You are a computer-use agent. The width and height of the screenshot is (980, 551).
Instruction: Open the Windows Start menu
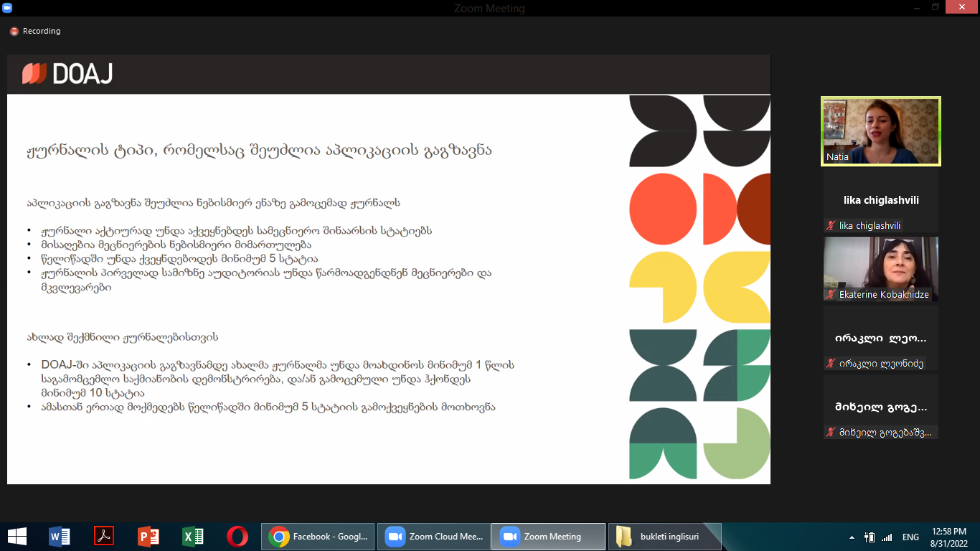(17, 536)
